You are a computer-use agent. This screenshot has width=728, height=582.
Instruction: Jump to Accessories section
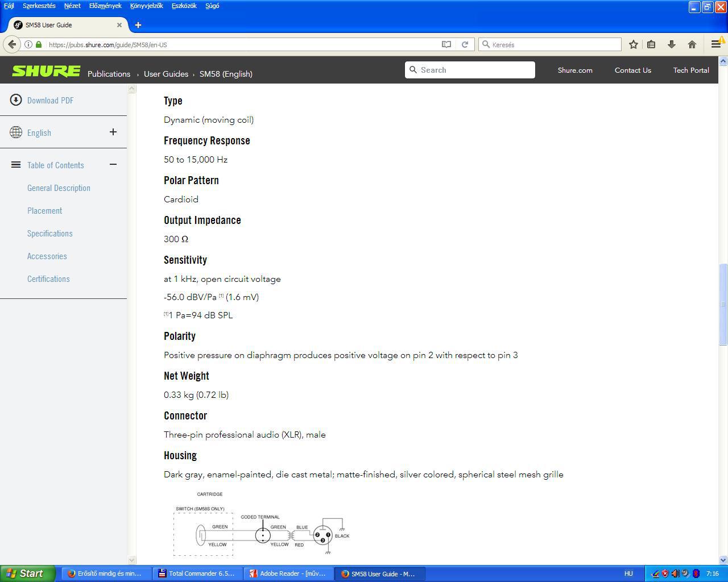click(47, 256)
